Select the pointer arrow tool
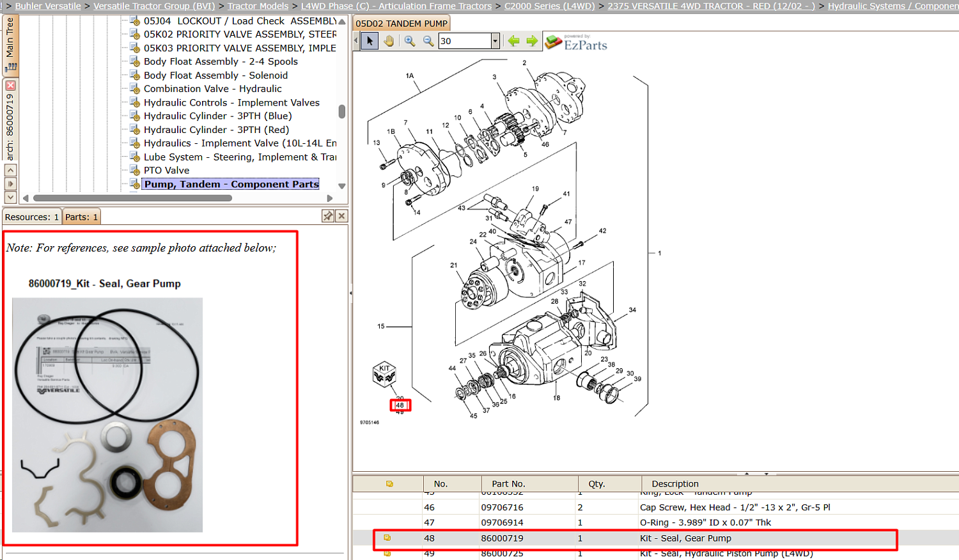This screenshot has width=959, height=560. click(370, 41)
